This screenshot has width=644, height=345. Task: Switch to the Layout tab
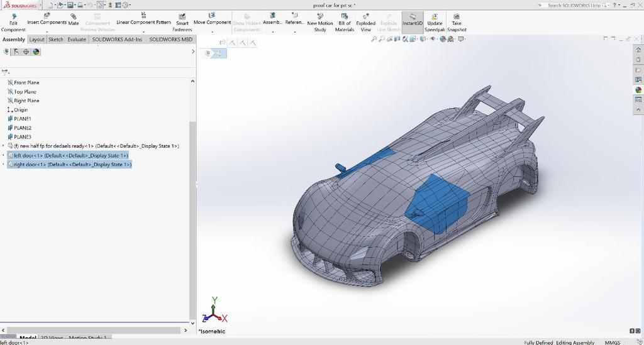36,40
